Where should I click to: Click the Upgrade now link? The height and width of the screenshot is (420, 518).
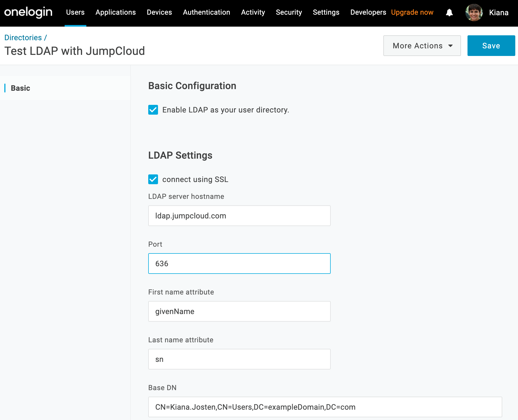tap(412, 12)
